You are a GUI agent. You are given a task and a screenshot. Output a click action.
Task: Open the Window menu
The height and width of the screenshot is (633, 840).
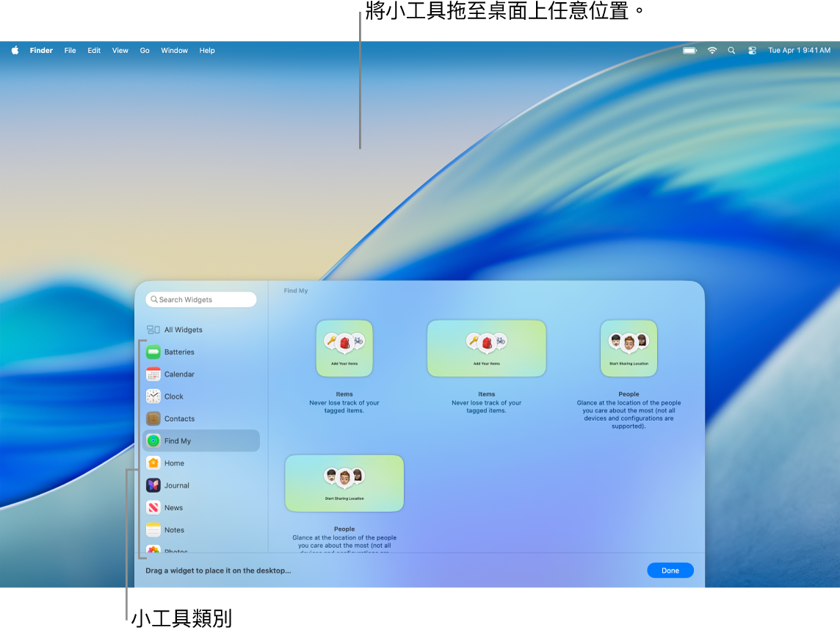tap(175, 51)
